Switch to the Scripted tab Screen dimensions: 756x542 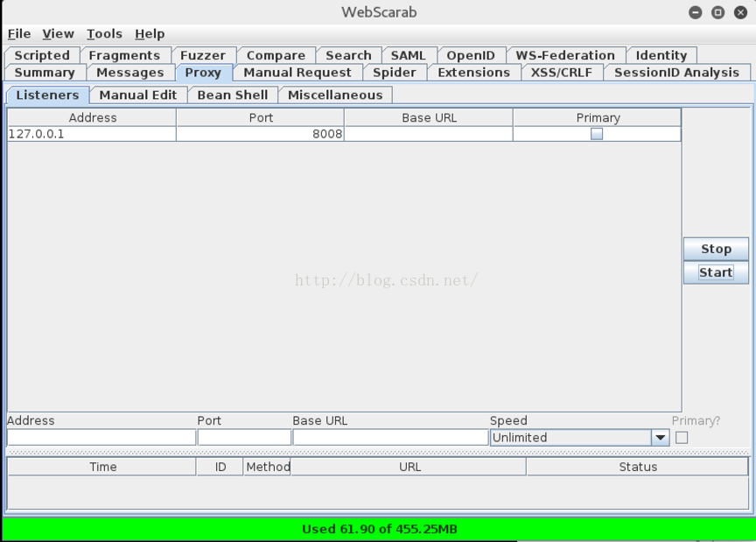[42, 55]
